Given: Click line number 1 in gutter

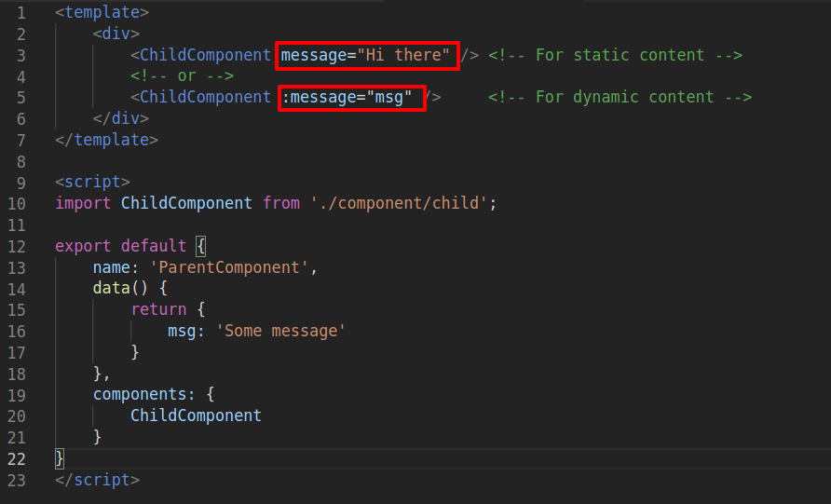Looking at the screenshot, I should 20,13.
